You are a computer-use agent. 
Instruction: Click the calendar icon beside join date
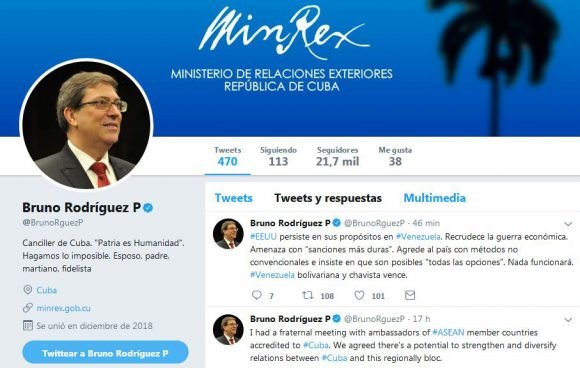tap(28, 325)
